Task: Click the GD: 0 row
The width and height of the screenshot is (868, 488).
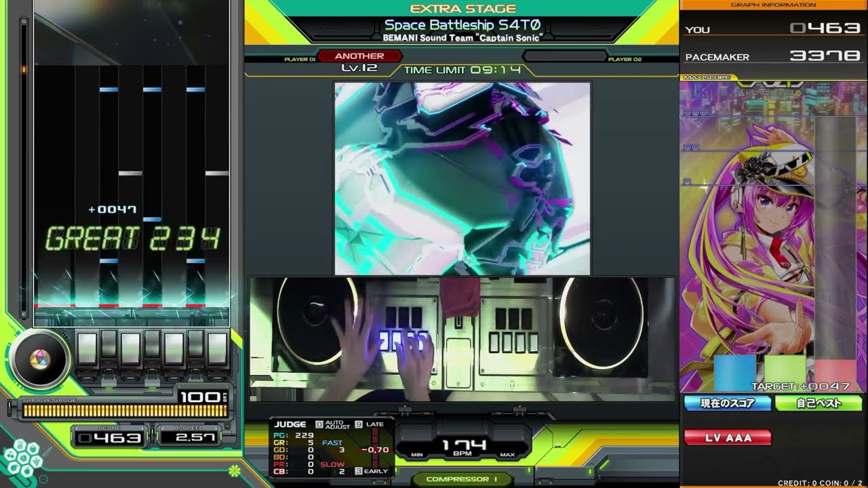Action: (293, 450)
